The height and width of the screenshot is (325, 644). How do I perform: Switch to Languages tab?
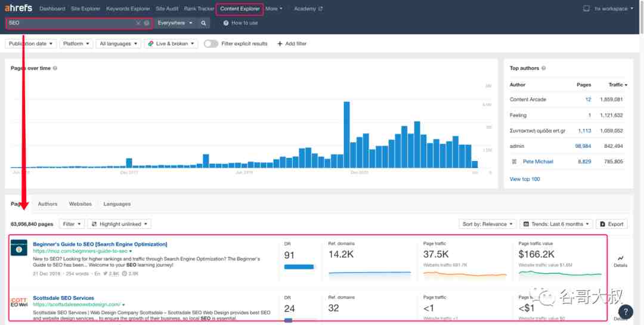[x=117, y=204]
